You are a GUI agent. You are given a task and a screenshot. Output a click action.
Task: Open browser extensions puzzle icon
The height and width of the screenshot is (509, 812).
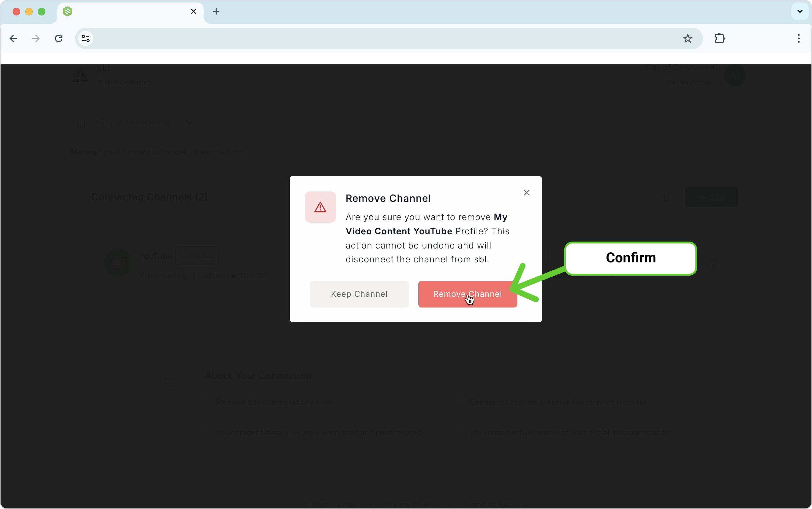pyautogui.click(x=719, y=38)
